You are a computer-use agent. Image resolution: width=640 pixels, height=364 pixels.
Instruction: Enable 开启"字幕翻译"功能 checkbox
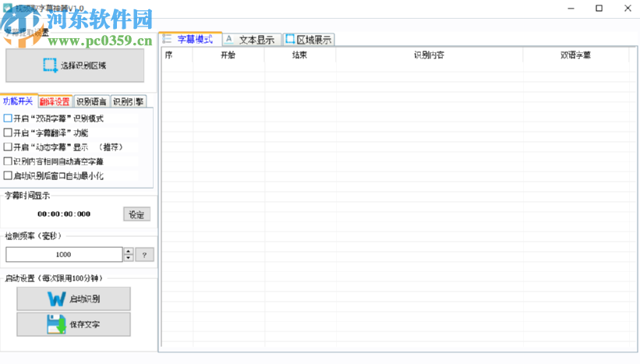pyautogui.click(x=7, y=133)
